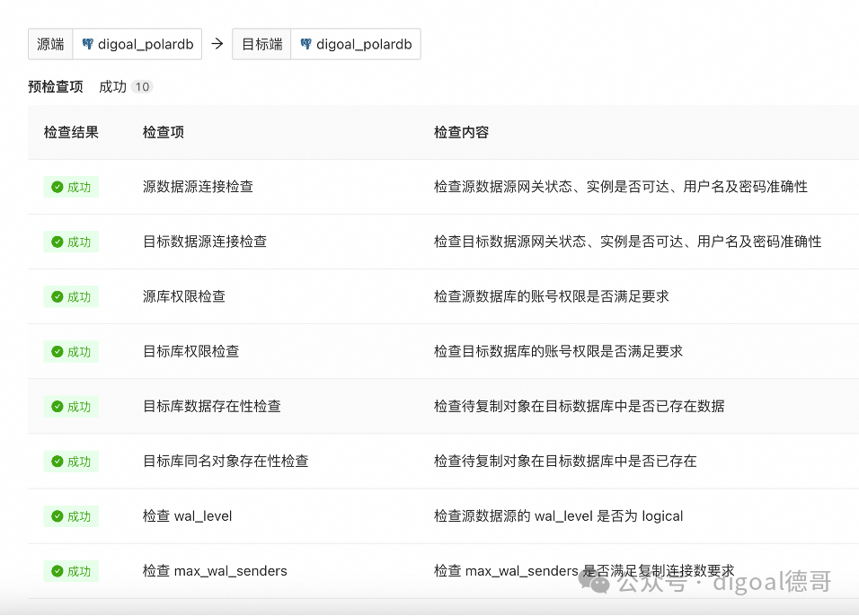This screenshot has height=616, width=859.
Task: Click the description 检查源数据库的账号权限是否满足要求
Action: point(552,296)
